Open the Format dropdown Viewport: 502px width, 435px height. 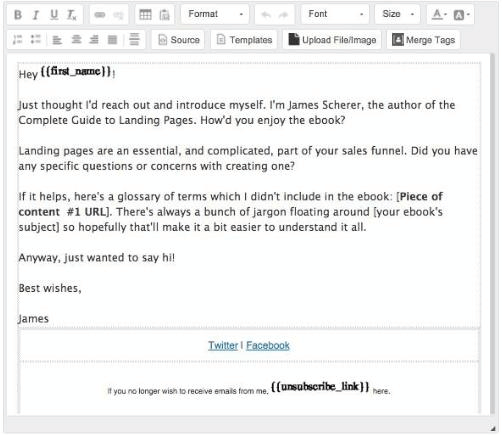[x=215, y=14]
